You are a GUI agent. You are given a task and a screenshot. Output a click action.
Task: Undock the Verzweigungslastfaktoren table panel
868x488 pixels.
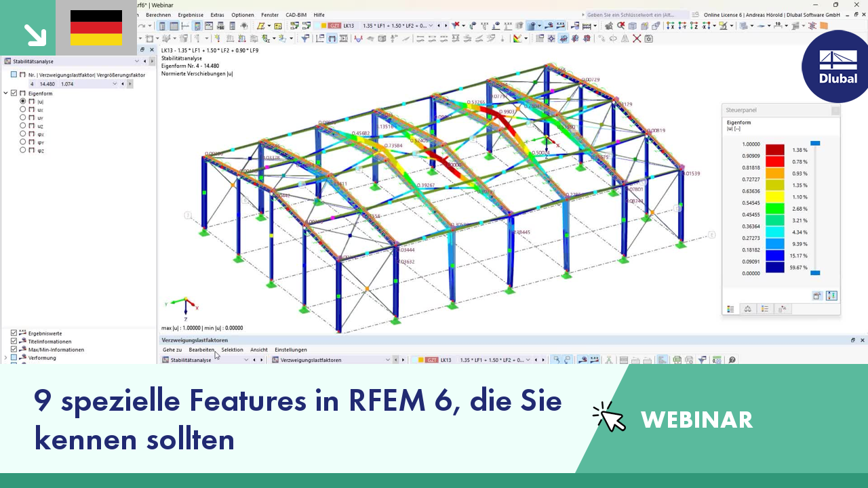(x=853, y=340)
